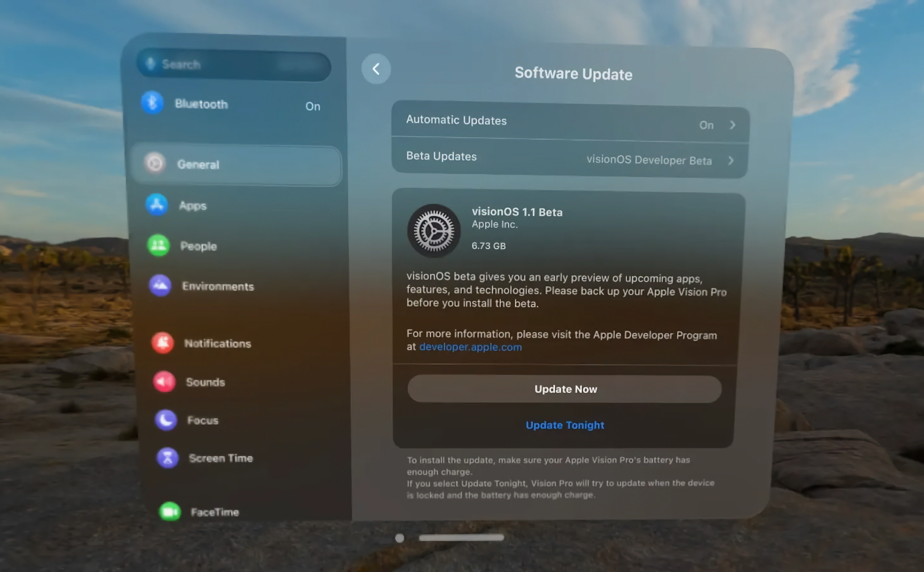Click the Environments mountain icon
Viewport: 924px width, 572px height.
coord(160,285)
